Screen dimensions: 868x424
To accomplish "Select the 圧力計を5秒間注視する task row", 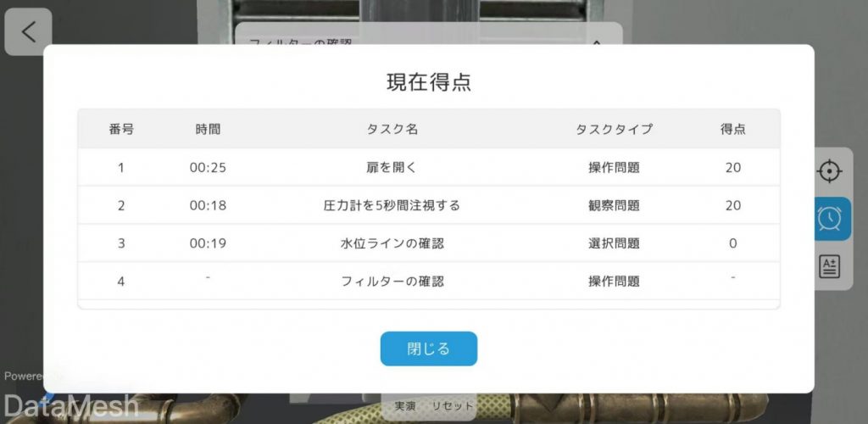I will [392, 205].
